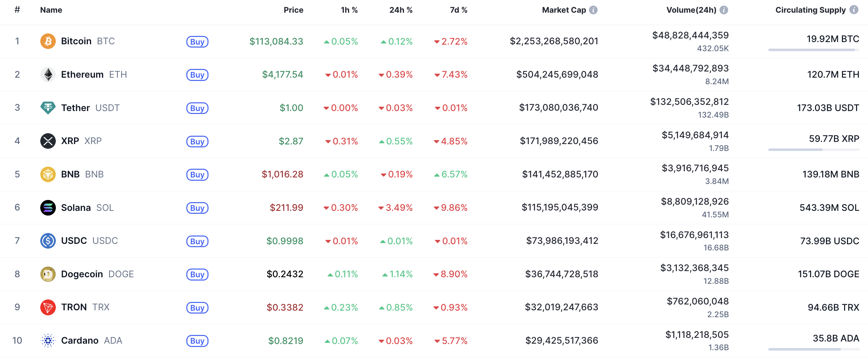Sort by the 24h % column header
The width and height of the screenshot is (868, 360).
click(401, 10)
